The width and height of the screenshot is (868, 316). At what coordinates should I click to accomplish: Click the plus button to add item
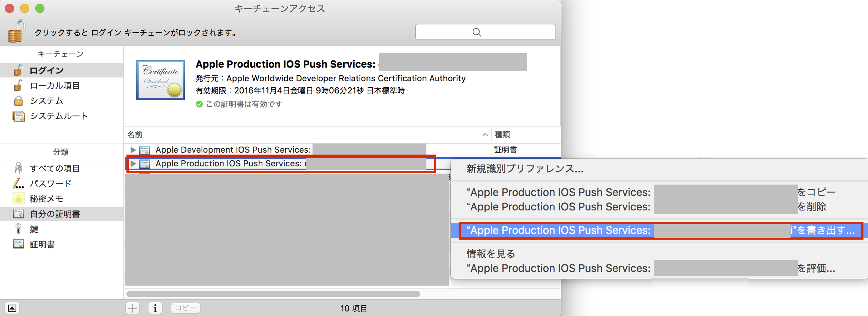tap(133, 308)
